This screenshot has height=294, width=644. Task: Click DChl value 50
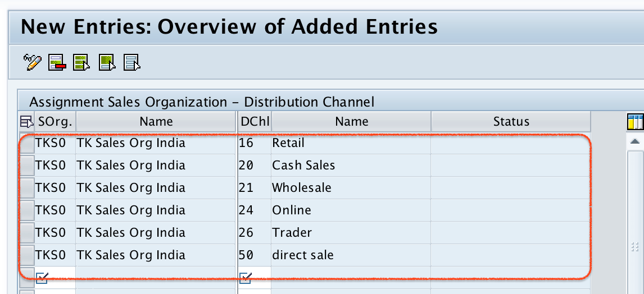[x=246, y=255]
